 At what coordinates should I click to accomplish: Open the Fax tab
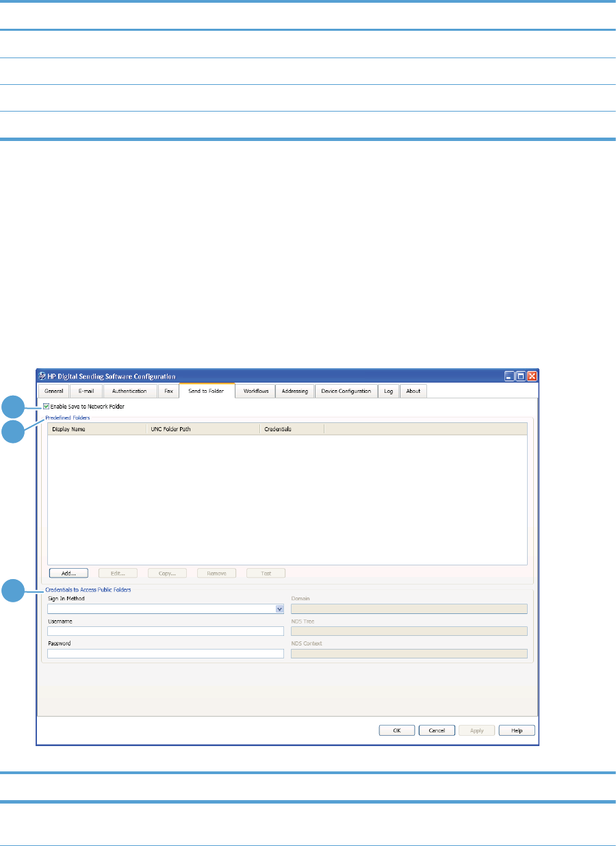(x=168, y=391)
